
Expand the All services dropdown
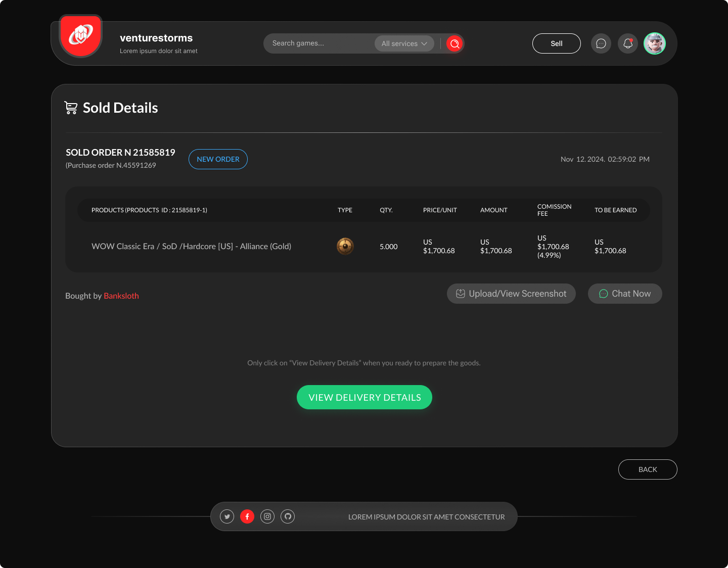pyautogui.click(x=404, y=43)
